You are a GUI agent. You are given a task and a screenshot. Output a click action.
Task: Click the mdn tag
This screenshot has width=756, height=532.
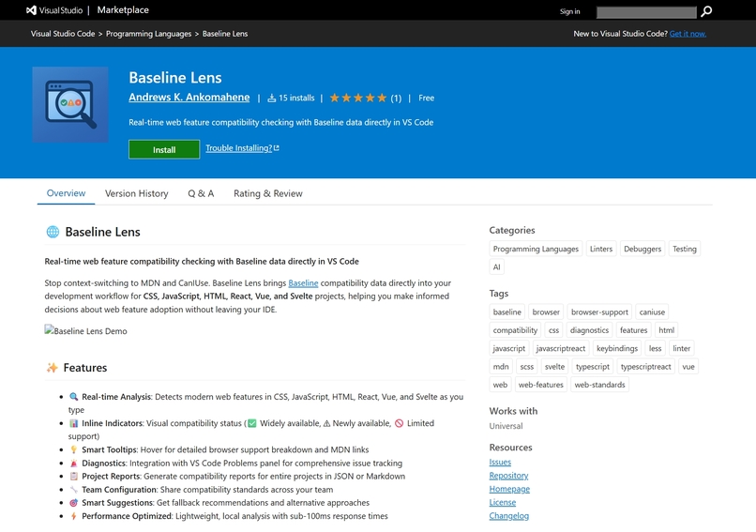501,367
